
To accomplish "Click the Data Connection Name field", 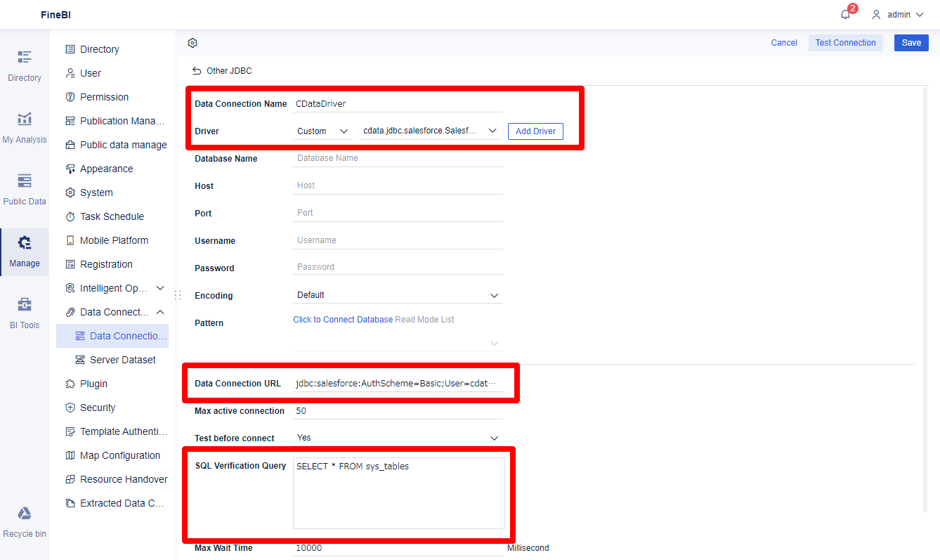I will (398, 103).
